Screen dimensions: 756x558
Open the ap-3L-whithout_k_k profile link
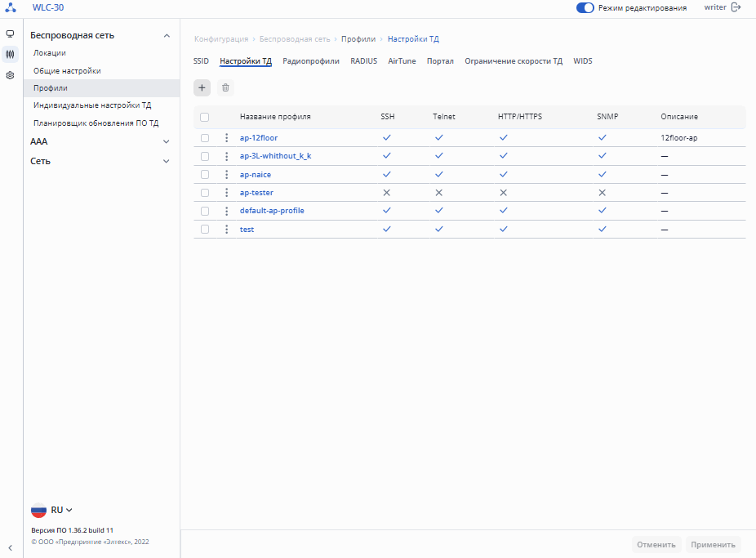275,156
